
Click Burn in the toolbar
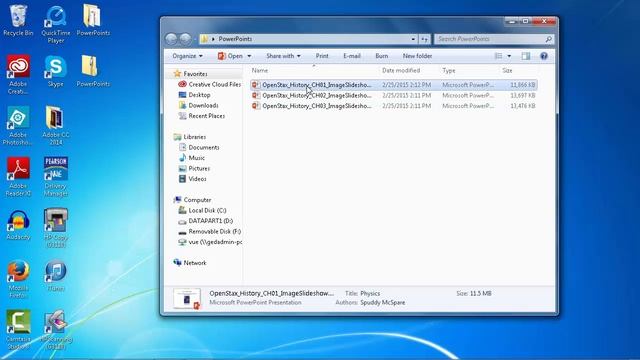tap(382, 56)
